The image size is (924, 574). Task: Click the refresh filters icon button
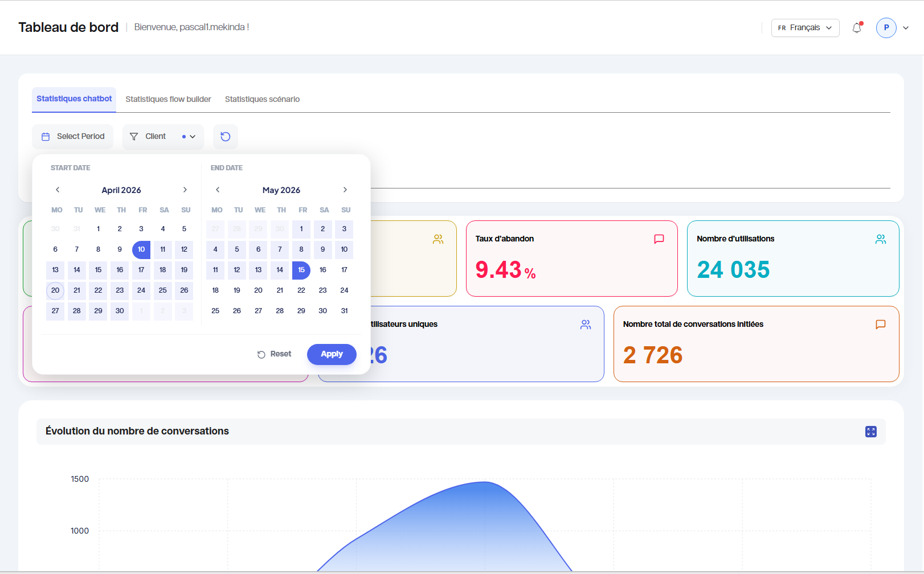tap(226, 137)
